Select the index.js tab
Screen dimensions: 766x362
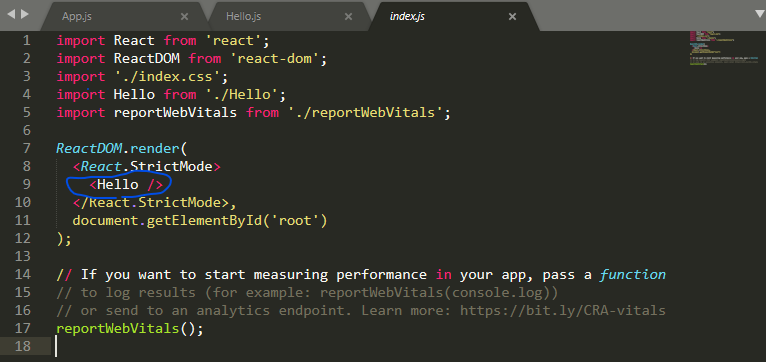[407, 16]
